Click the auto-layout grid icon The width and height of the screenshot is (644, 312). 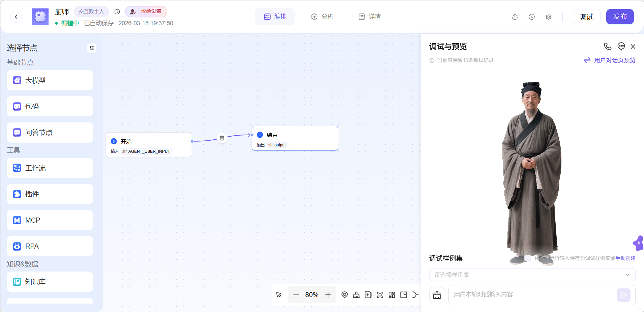click(392, 295)
